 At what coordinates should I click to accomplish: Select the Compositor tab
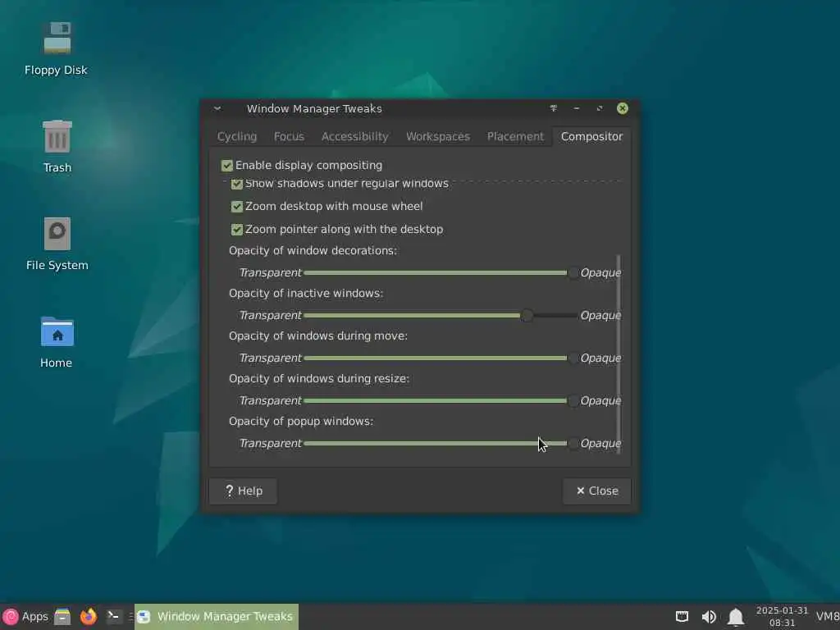tap(591, 137)
